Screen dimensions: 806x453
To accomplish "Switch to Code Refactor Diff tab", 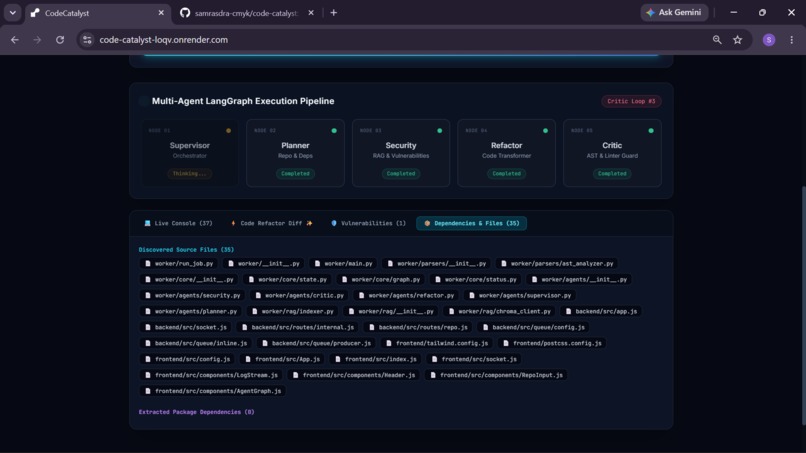I will [x=271, y=223].
